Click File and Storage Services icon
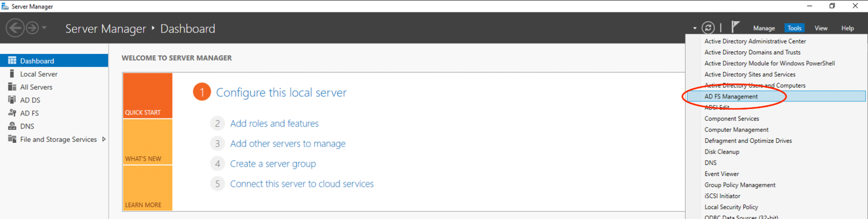Image resolution: width=868 pixels, height=219 pixels. pyautogui.click(x=12, y=139)
